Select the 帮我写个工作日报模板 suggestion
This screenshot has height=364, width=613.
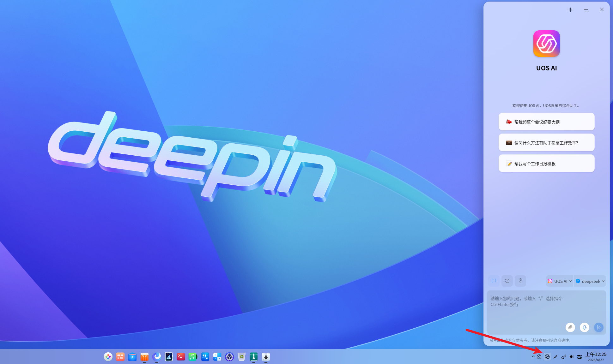click(x=546, y=164)
